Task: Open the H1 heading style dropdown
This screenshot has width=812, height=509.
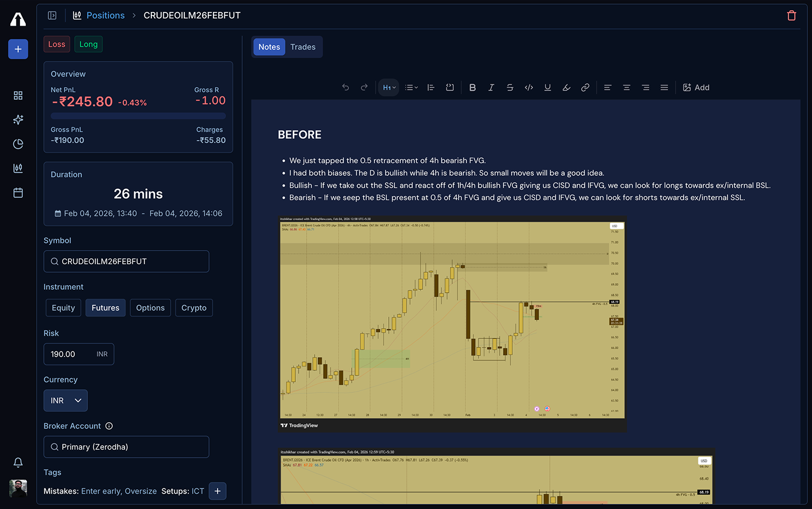Action: (388, 87)
